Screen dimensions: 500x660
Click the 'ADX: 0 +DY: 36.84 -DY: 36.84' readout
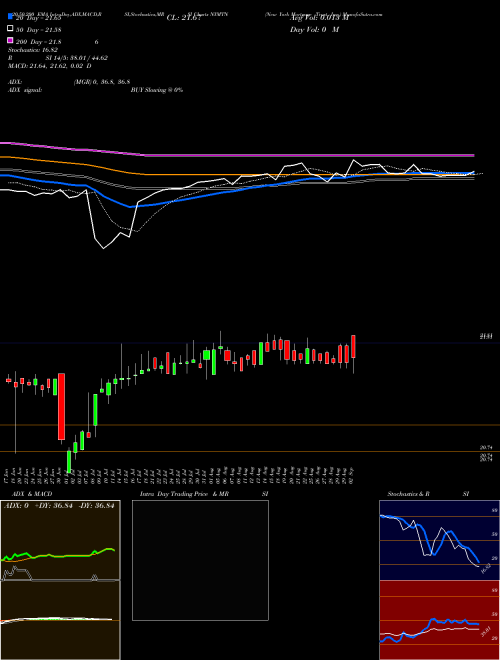(x=59, y=506)
